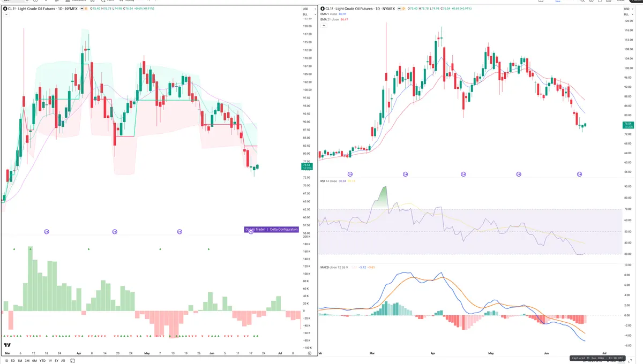
Task: Open the go-to-date calendar icon
Action: (x=72, y=361)
